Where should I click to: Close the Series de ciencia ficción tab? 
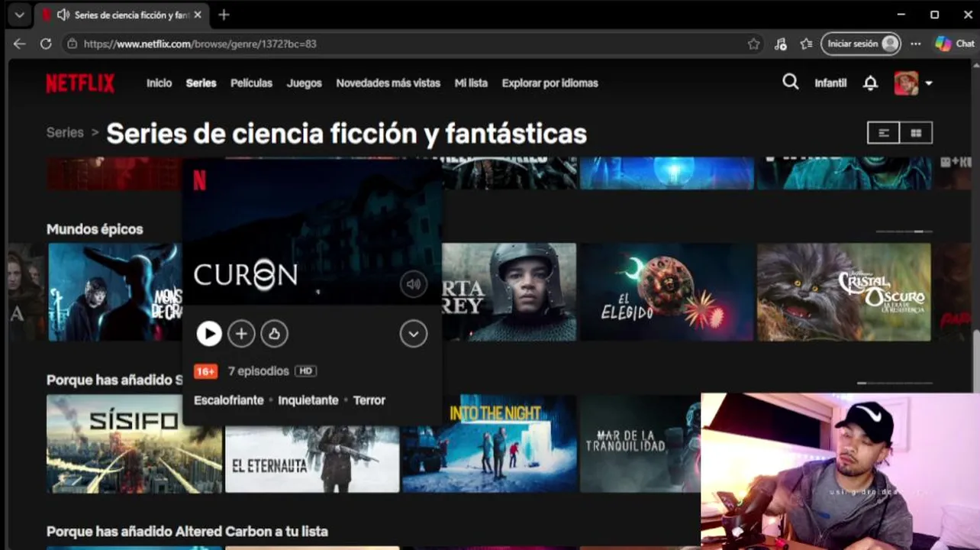click(198, 15)
